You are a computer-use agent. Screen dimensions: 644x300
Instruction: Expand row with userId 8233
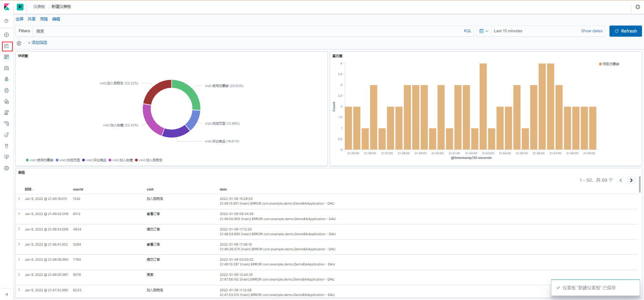19,290
